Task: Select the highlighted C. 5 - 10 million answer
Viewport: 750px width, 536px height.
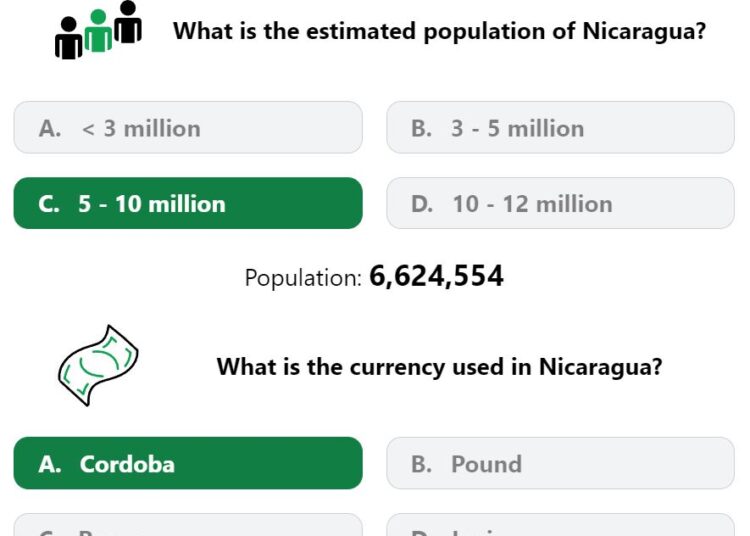Action: tap(188, 203)
